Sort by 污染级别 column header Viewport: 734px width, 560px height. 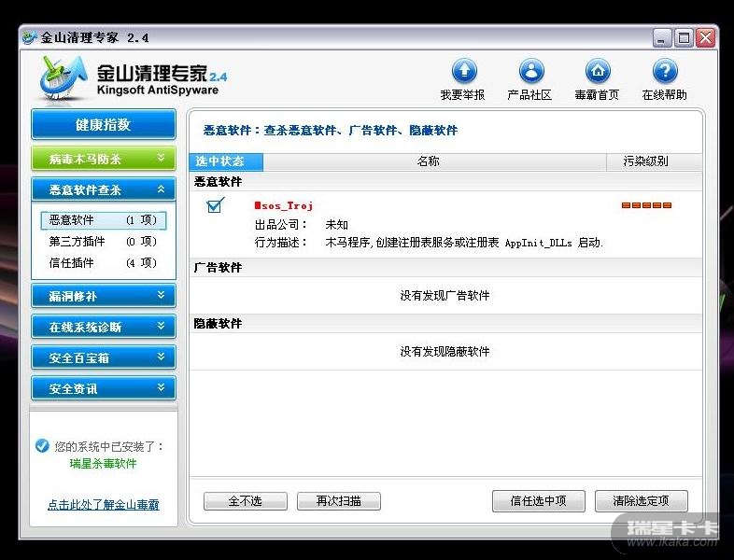click(x=654, y=161)
